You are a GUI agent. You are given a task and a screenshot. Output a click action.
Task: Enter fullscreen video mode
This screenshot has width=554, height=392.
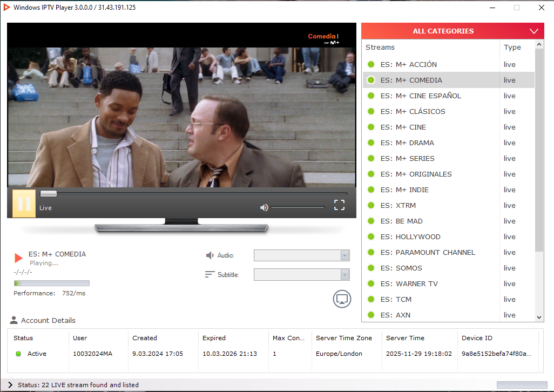(x=339, y=205)
